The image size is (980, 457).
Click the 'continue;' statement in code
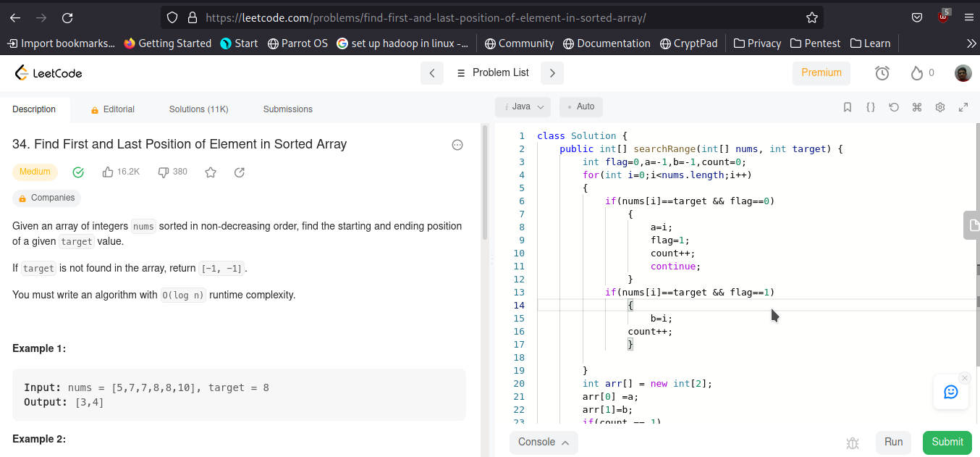point(675,267)
